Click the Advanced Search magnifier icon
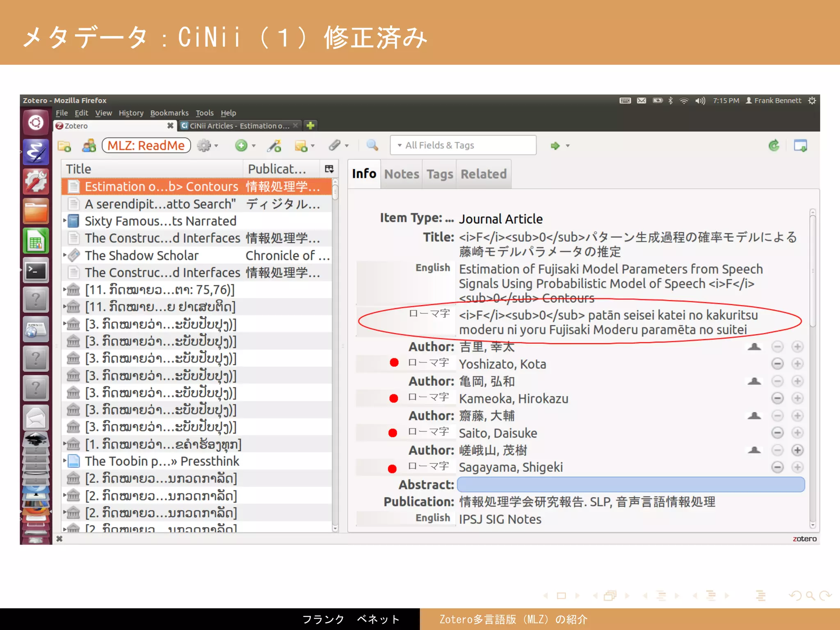 click(x=372, y=145)
